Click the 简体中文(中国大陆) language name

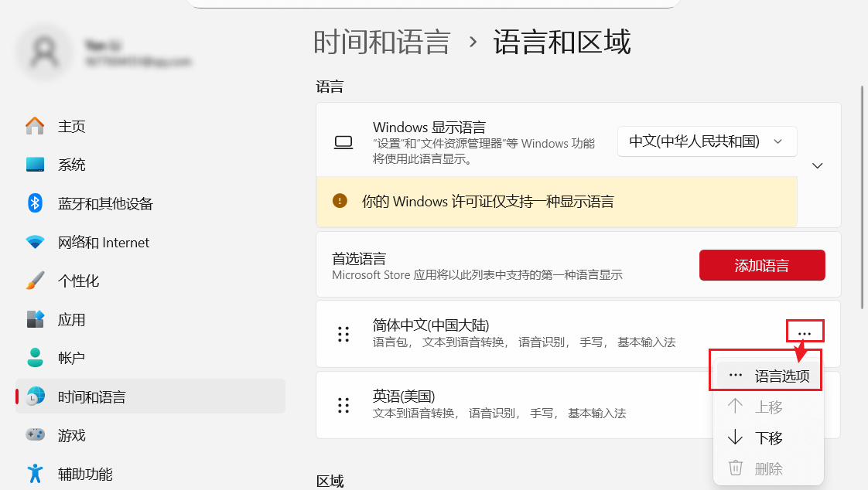431,325
